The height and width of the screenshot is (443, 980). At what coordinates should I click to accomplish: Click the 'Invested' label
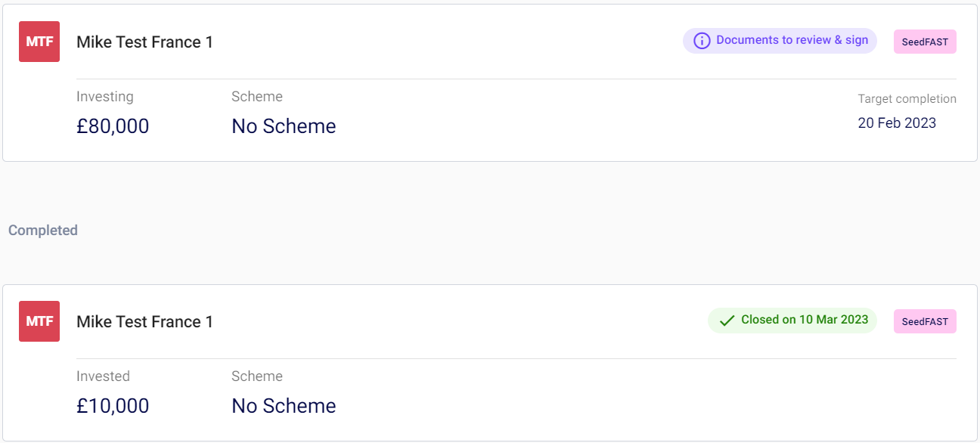[103, 376]
